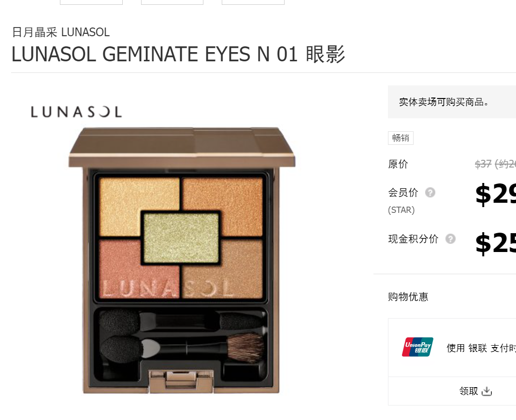This screenshot has height=420, width=516.
Task: Click the 购物优惠 shopping offers heading
Action: [408, 297]
